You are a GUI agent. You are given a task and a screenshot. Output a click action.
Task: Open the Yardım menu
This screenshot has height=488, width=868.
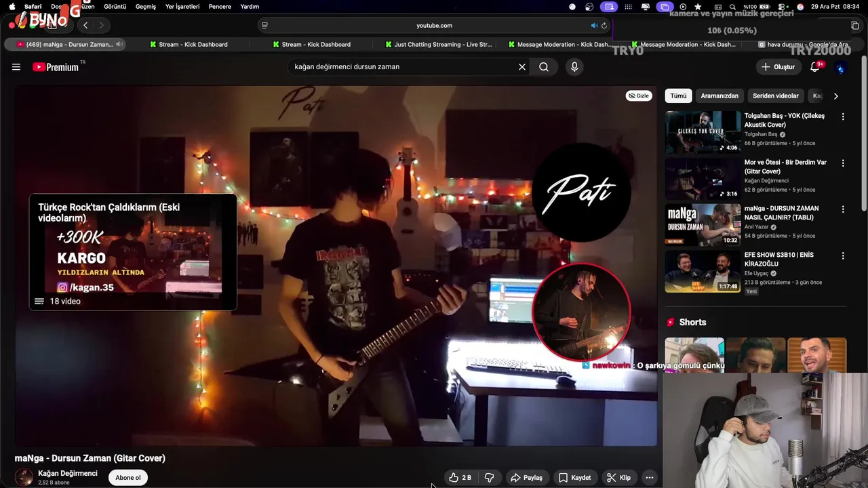(x=250, y=7)
